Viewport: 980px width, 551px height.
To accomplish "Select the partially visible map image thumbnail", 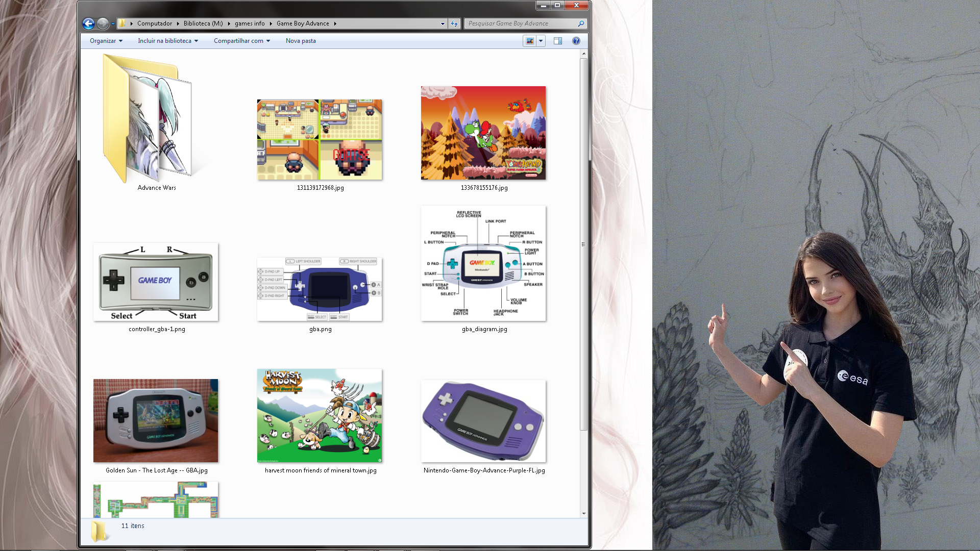I will 156,499.
